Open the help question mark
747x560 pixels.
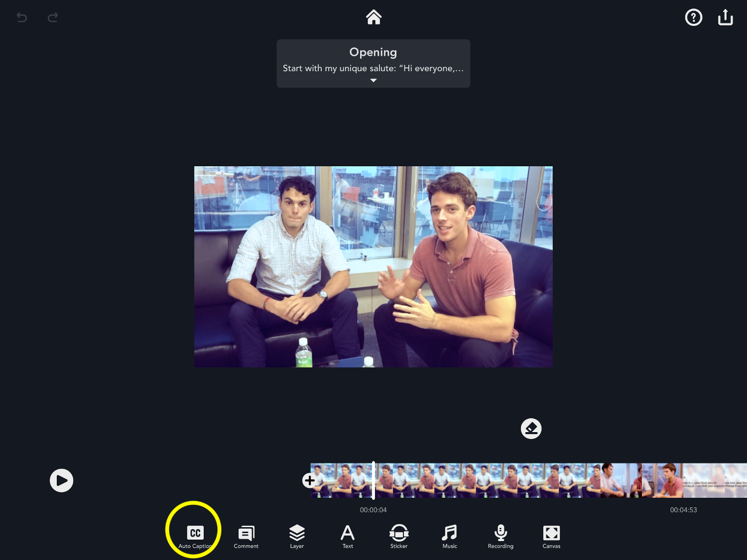click(693, 17)
